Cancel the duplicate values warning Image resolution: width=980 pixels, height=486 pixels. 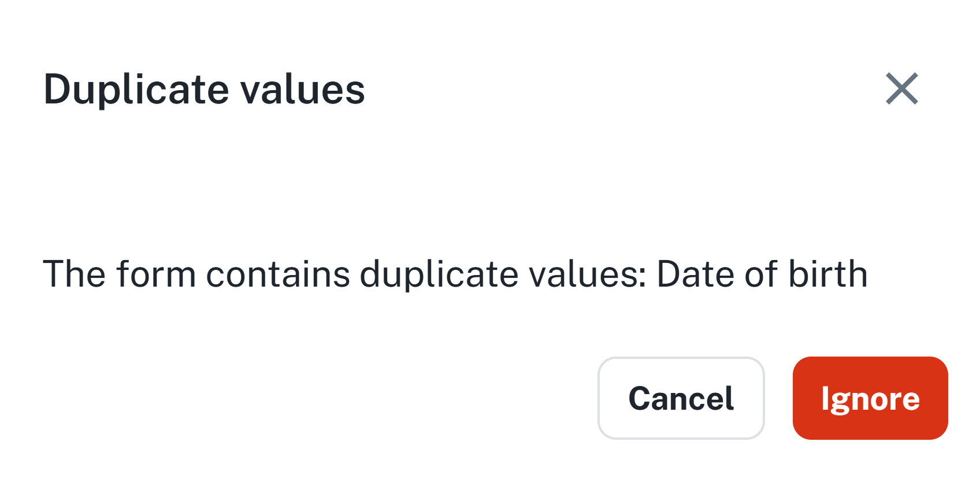681,398
